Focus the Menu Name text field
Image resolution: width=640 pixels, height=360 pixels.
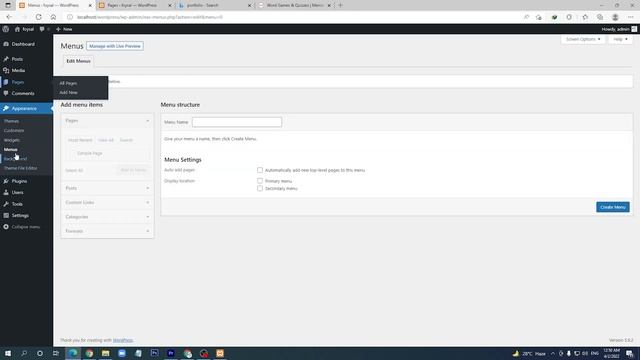pyautogui.click(x=237, y=122)
